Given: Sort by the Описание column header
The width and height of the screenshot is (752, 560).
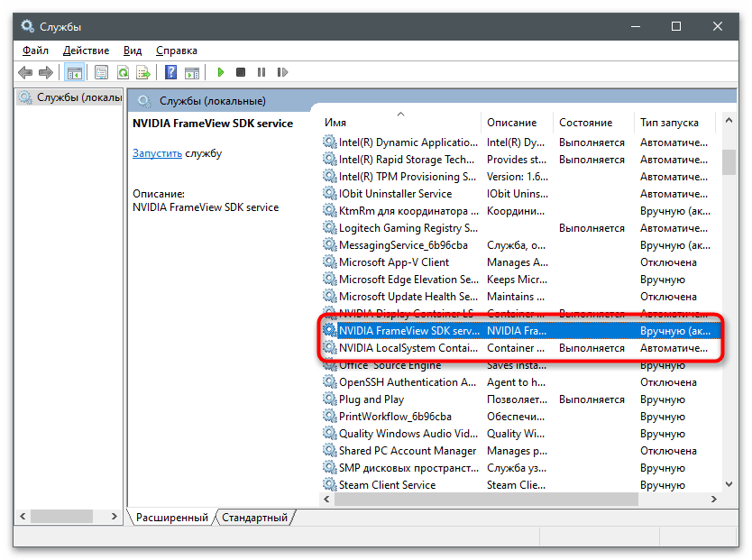Looking at the screenshot, I should point(517,123).
